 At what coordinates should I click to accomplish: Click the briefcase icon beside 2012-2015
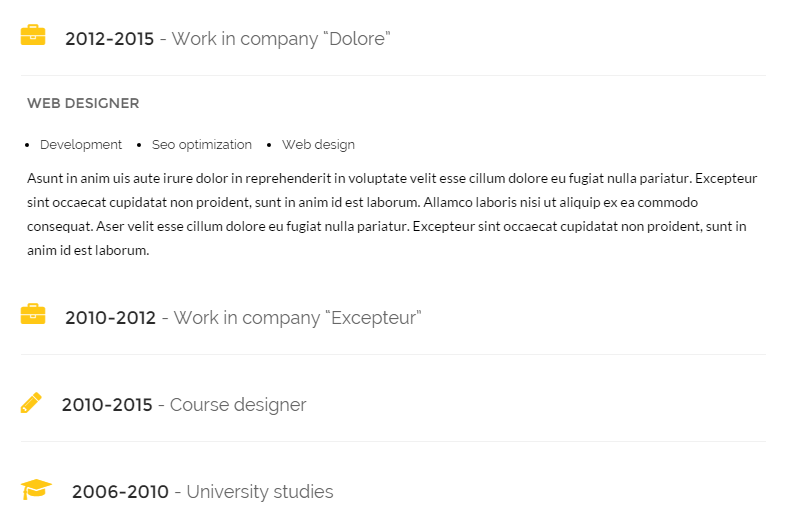tap(33, 35)
